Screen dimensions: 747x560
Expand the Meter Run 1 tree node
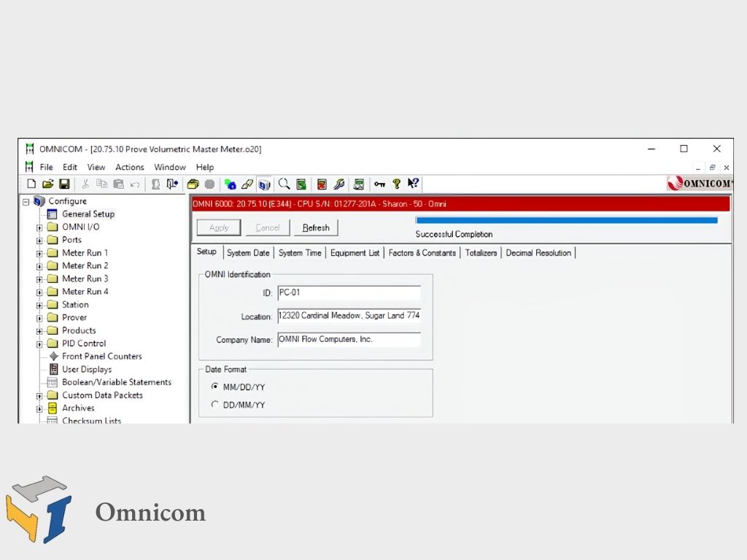coord(39,253)
